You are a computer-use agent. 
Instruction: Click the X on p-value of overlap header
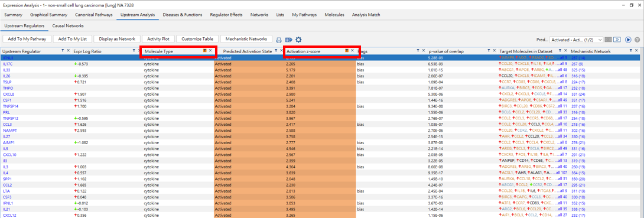(x=494, y=50)
